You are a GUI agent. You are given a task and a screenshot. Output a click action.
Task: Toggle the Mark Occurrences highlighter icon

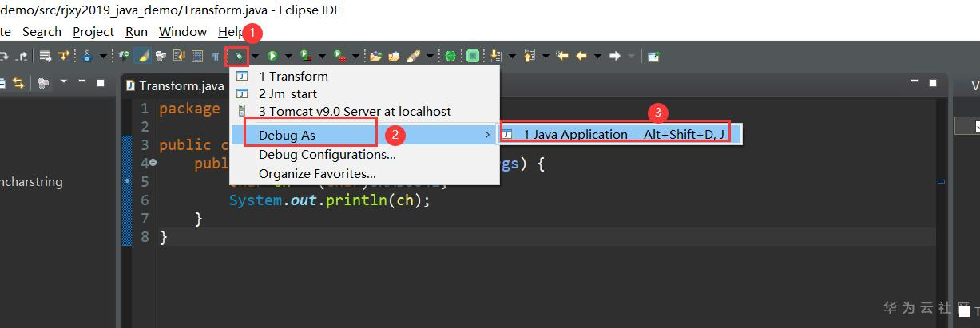click(x=142, y=56)
